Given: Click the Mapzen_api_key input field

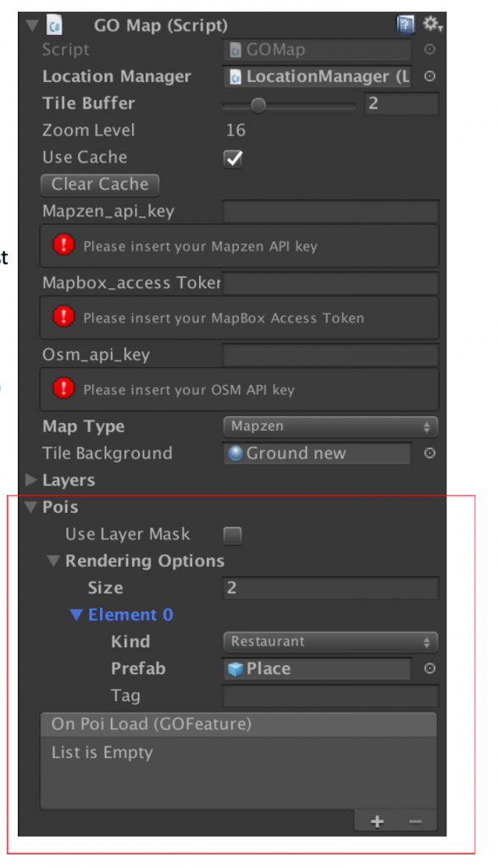Looking at the screenshot, I should 330,211.
